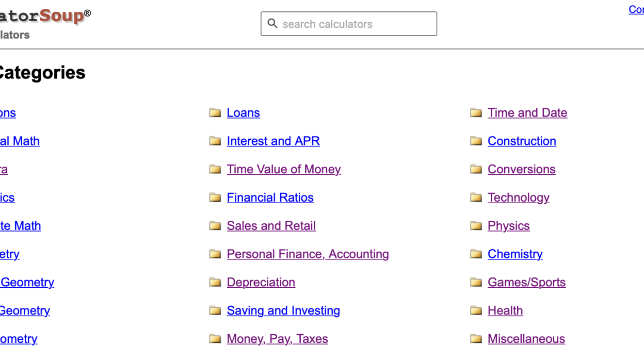Image resolution: width=644 pixels, height=362 pixels.
Task: Click the folder icon next to Time and Date
Action: pyautogui.click(x=476, y=113)
